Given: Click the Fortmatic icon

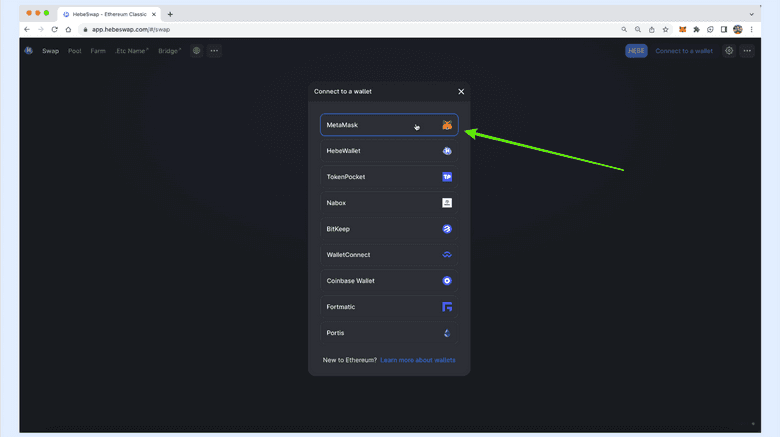Looking at the screenshot, I should pos(447,307).
